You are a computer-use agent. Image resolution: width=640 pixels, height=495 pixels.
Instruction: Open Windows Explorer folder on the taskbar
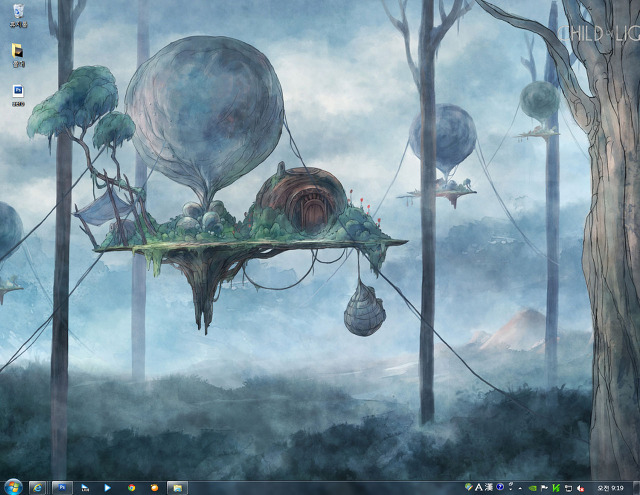[178, 488]
